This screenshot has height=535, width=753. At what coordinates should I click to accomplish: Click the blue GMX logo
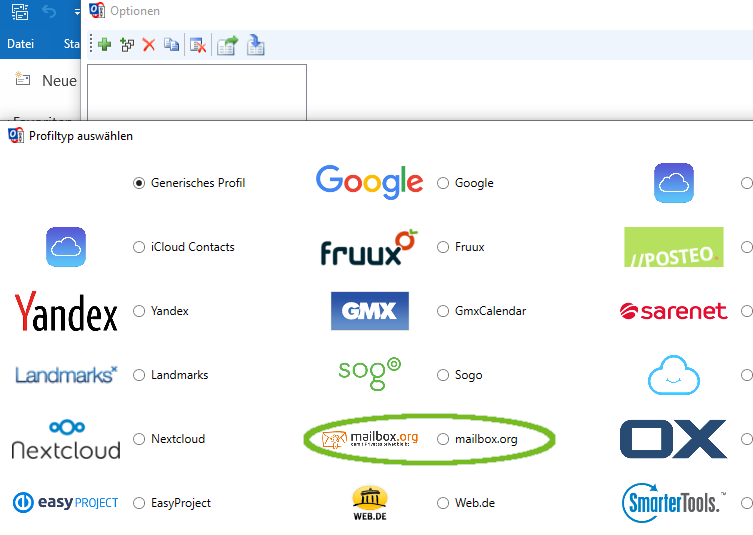370,311
